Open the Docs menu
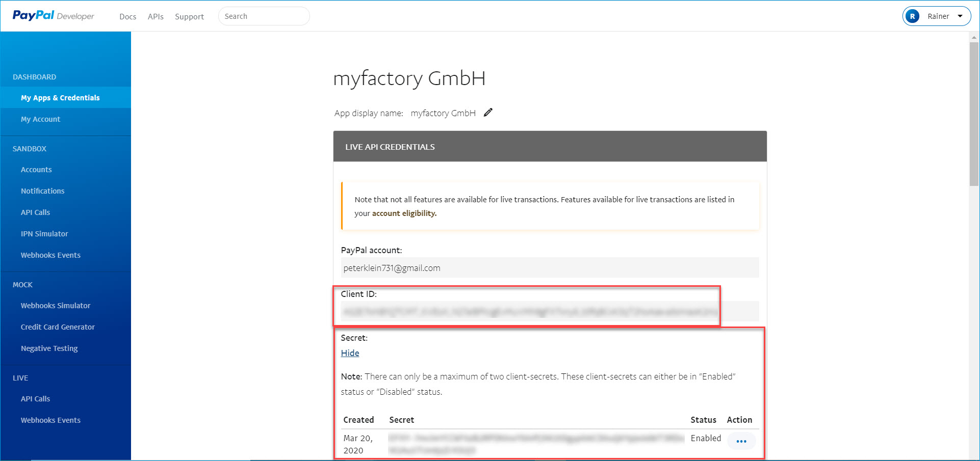The height and width of the screenshot is (461, 980). [127, 17]
